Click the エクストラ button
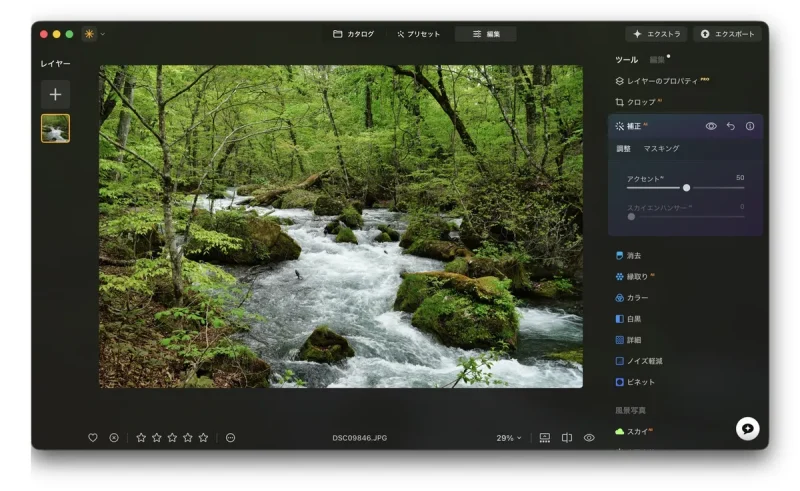The width and height of the screenshot is (800, 491). click(656, 34)
